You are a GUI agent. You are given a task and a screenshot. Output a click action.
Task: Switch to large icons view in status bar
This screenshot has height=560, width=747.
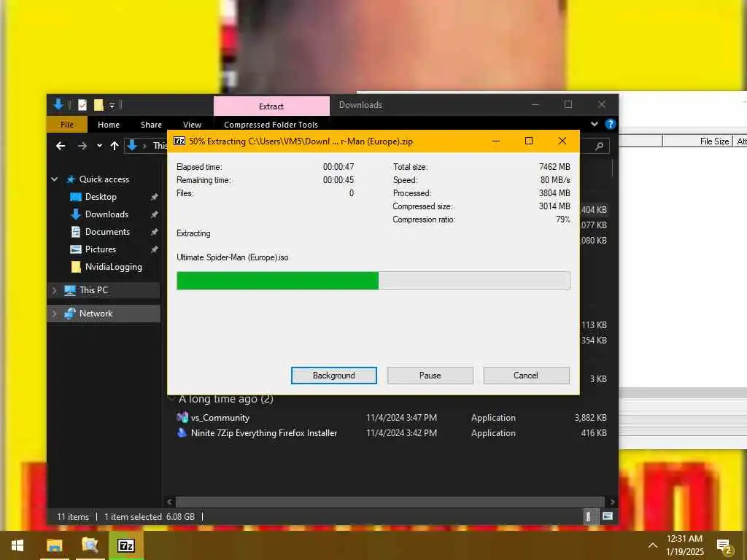click(x=608, y=517)
